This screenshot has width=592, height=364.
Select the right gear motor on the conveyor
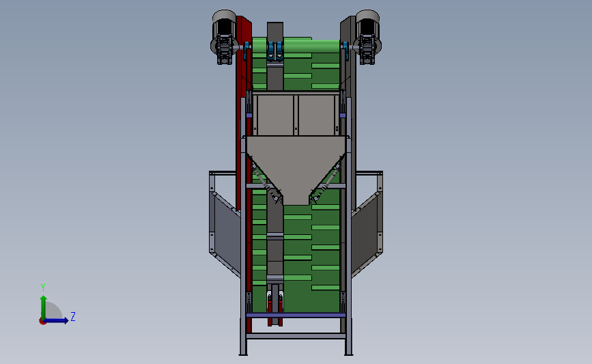(x=368, y=37)
